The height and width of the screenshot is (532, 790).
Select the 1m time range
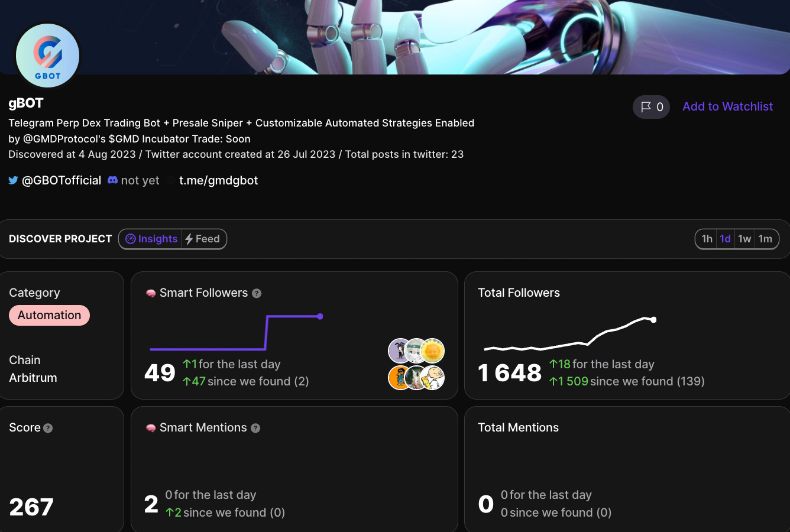click(x=765, y=239)
